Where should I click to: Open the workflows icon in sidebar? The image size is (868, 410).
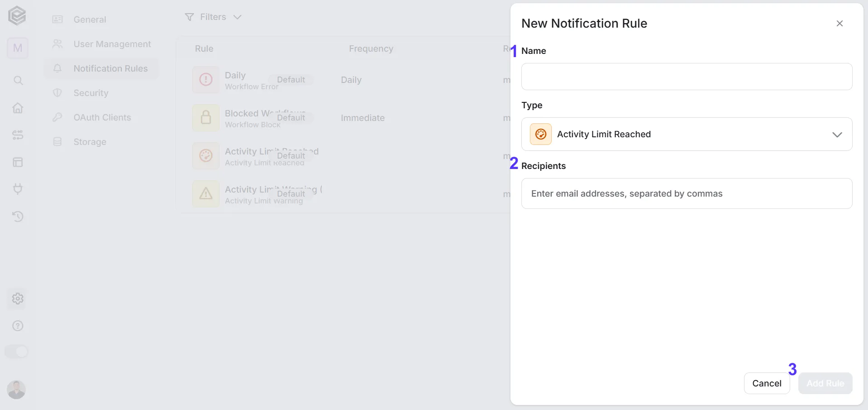coord(18,135)
